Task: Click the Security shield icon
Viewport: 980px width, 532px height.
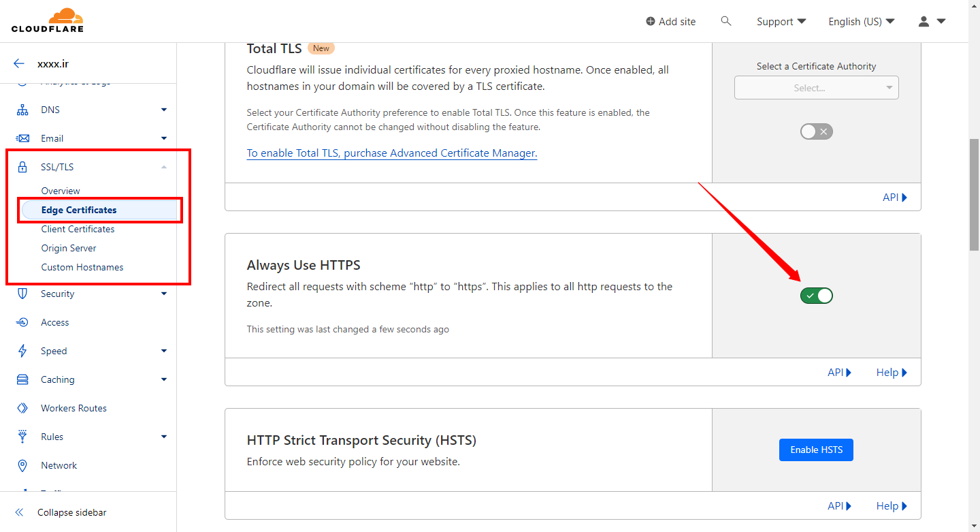Action: pos(22,294)
